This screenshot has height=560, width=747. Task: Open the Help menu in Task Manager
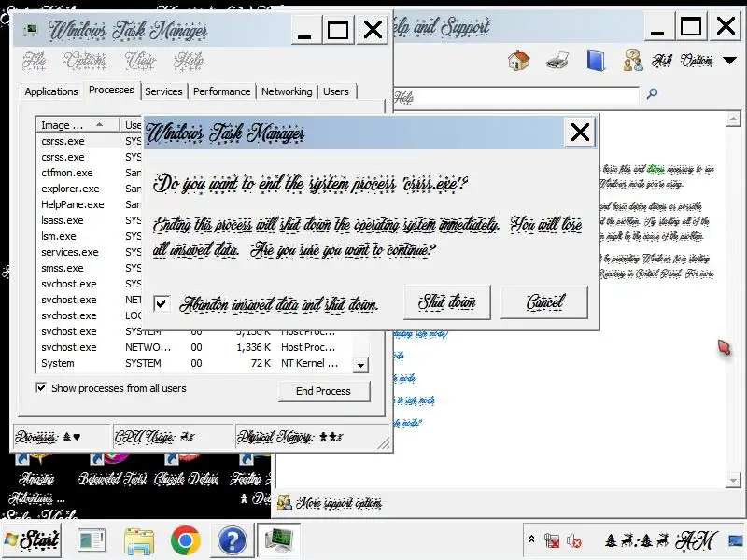click(x=189, y=61)
